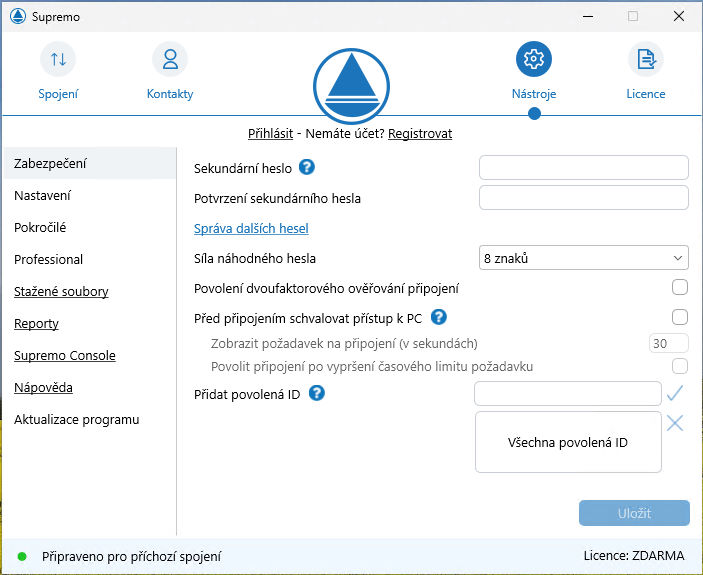
Task: Open the Licence document icon
Action: pos(645,60)
